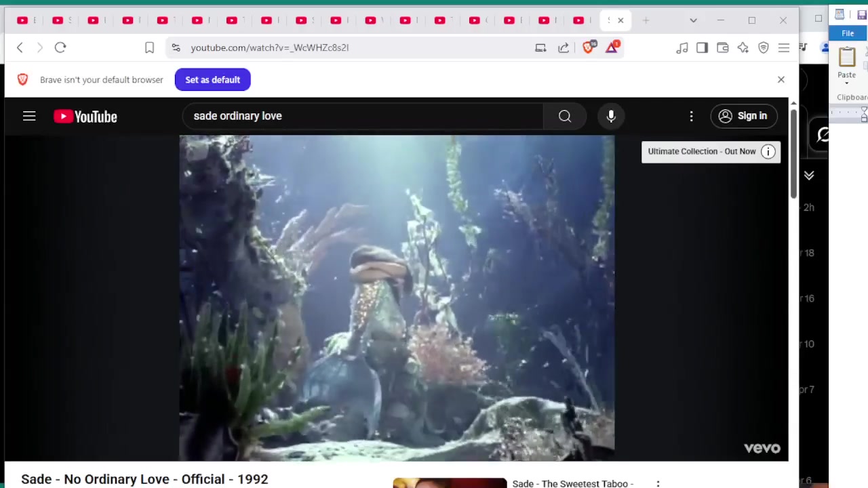Click the Set as default button
This screenshot has height=488, width=868.
click(212, 79)
